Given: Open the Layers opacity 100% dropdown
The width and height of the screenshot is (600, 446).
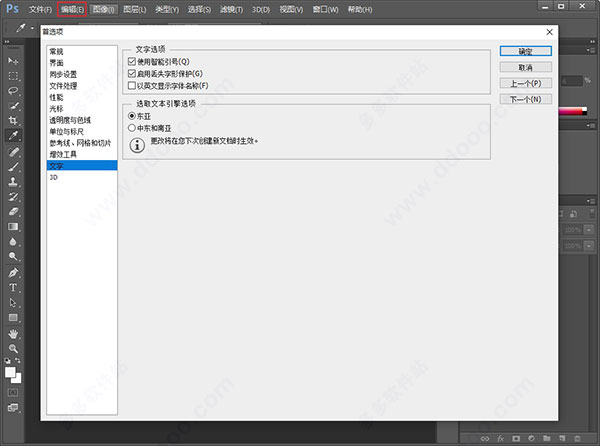Looking at the screenshot, I should click(589, 230).
